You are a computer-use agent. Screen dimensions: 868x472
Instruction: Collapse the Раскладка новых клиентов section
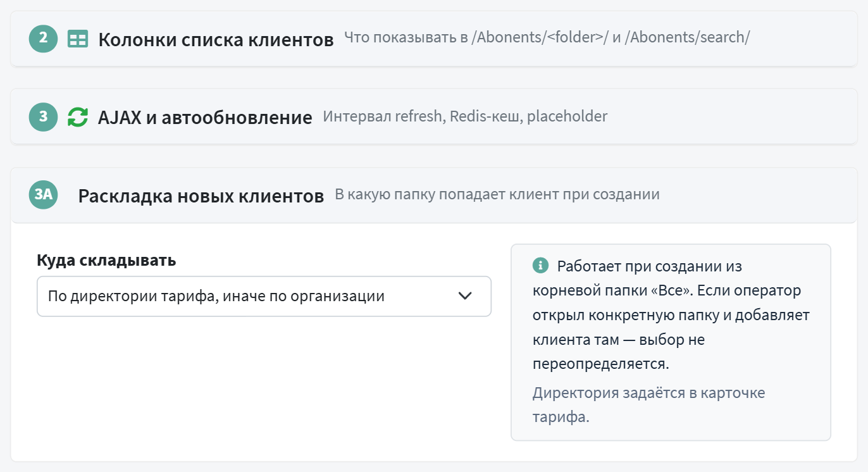(x=433, y=196)
